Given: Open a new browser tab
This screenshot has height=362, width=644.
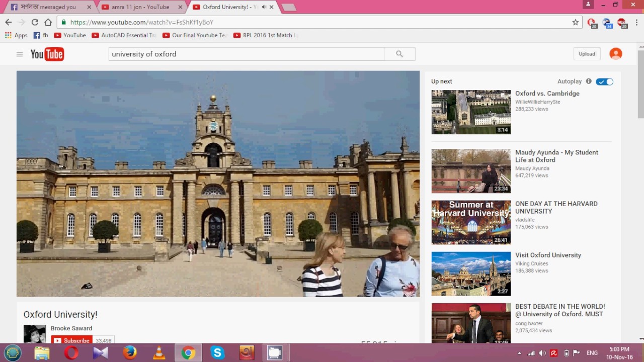Looking at the screenshot, I should pos(289,7).
